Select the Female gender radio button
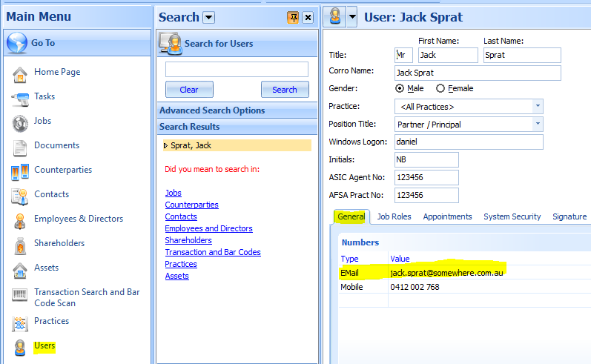 point(440,88)
